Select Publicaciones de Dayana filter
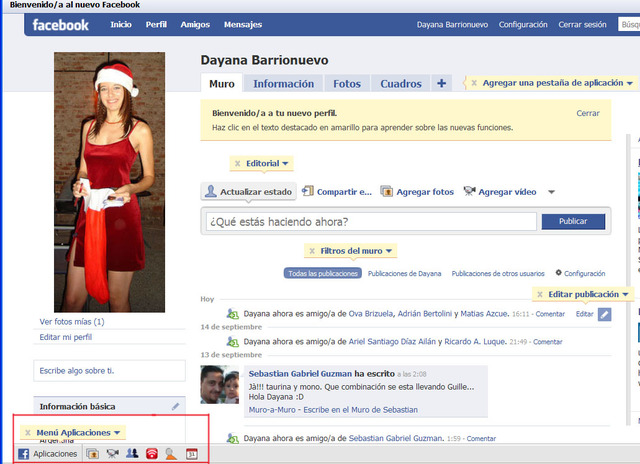The height and width of the screenshot is (464, 640). (x=404, y=273)
